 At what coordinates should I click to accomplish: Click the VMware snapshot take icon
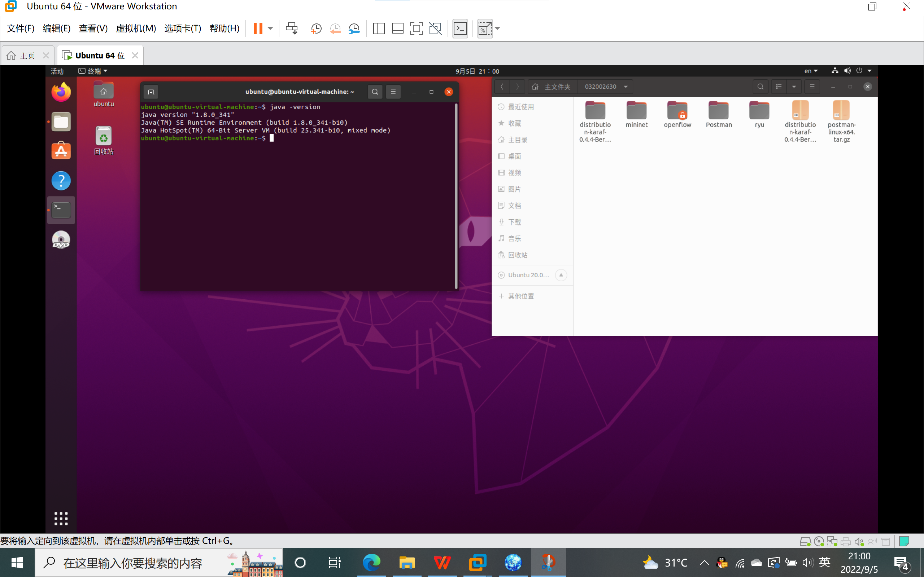click(316, 28)
